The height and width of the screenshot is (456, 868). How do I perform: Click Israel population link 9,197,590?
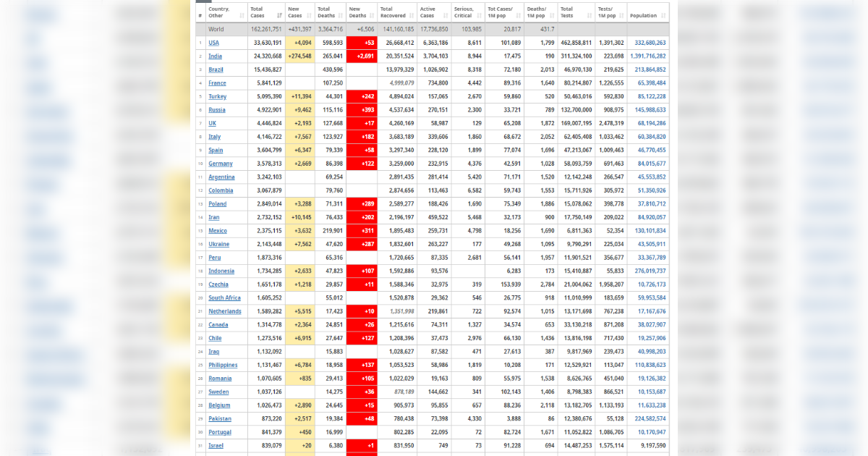pos(653,445)
